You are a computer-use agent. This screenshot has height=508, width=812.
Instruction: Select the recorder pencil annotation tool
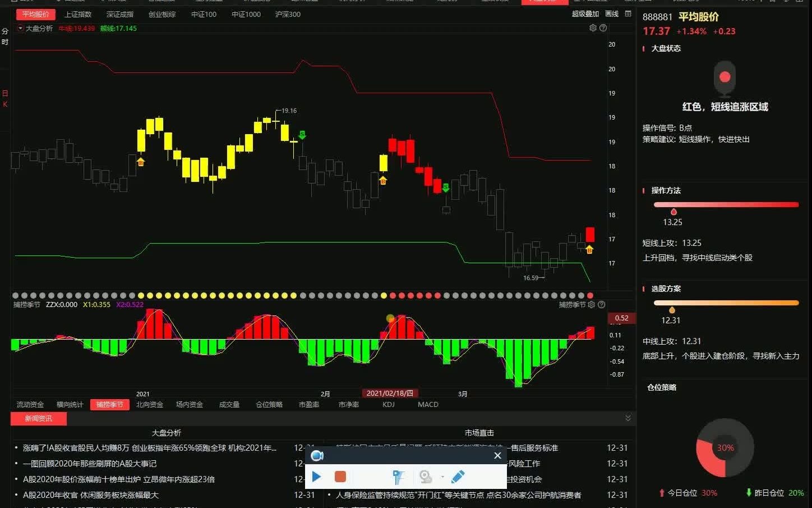458,477
